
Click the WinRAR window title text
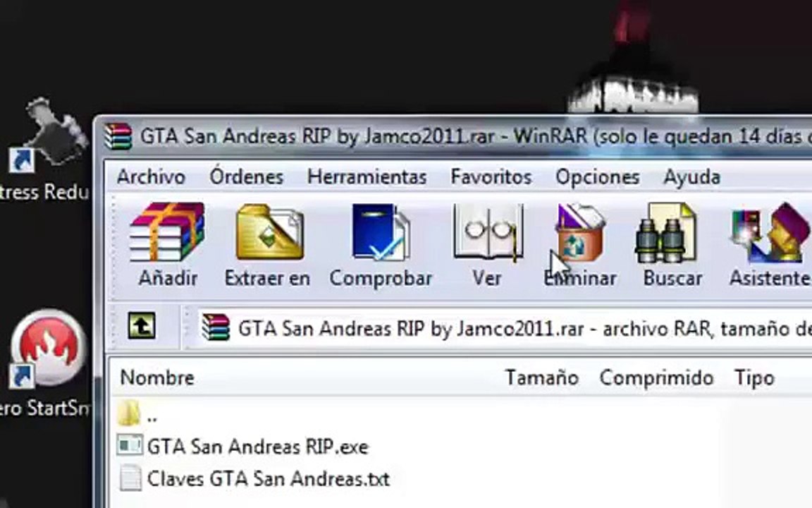[476, 137]
